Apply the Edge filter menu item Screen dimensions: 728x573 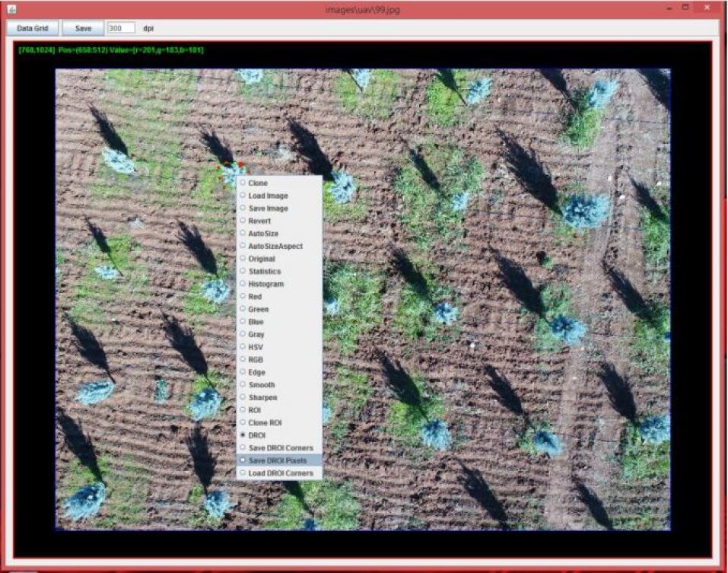point(256,372)
